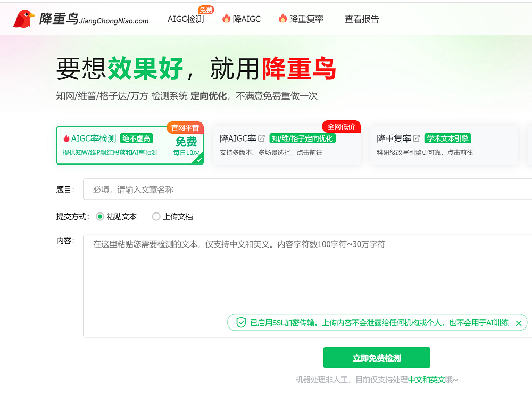Select the 上传文档 radio button

(x=156, y=216)
